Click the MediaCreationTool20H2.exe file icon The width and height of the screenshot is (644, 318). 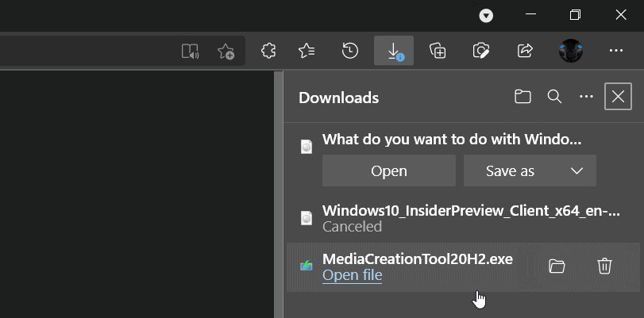(307, 266)
